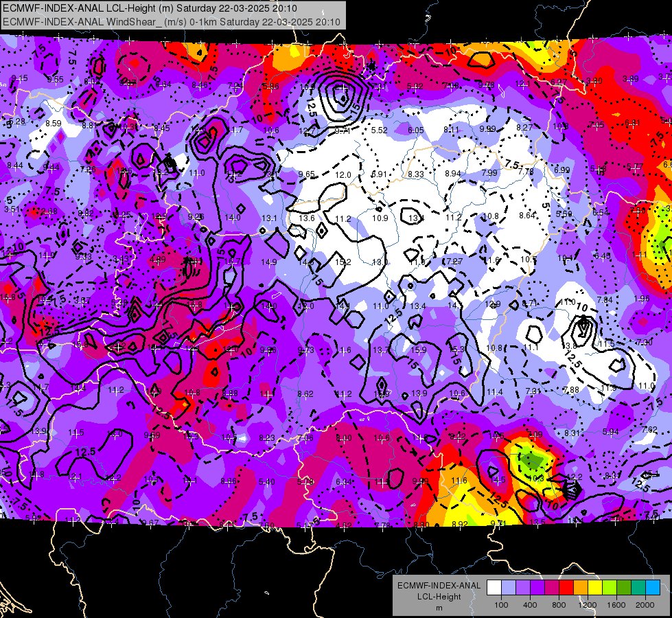Click the wind shear value 7.06
Screen dimensions: 672x618
(305, 438)
